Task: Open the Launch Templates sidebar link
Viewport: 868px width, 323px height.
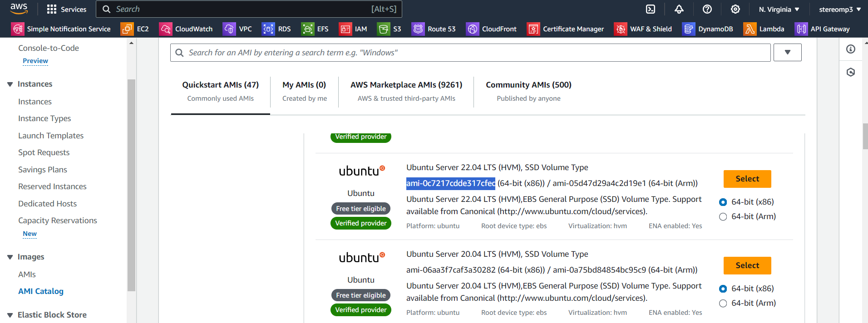Action: pyautogui.click(x=51, y=136)
